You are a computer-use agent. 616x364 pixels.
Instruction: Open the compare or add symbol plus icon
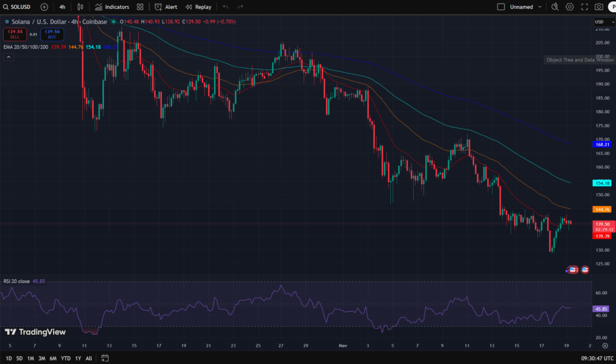45,7
